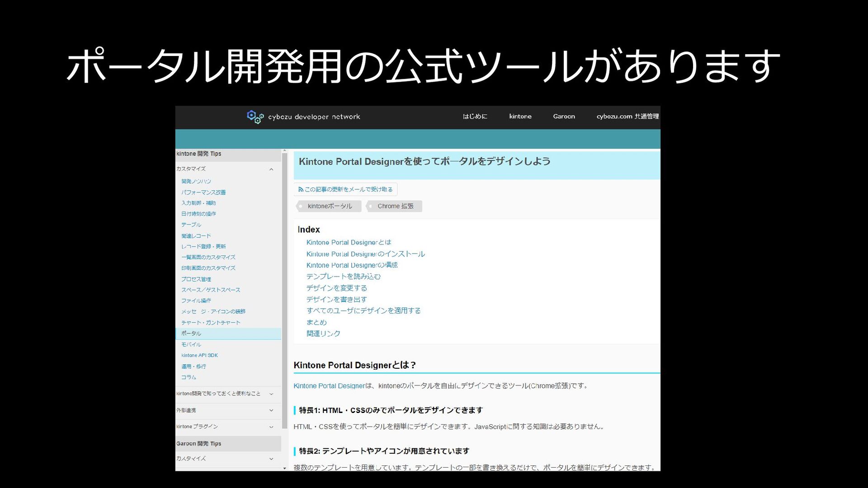Jump to テンプレートを読み込む index link
Image resolution: width=868 pixels, height=488 pixels.
[343, 277]
